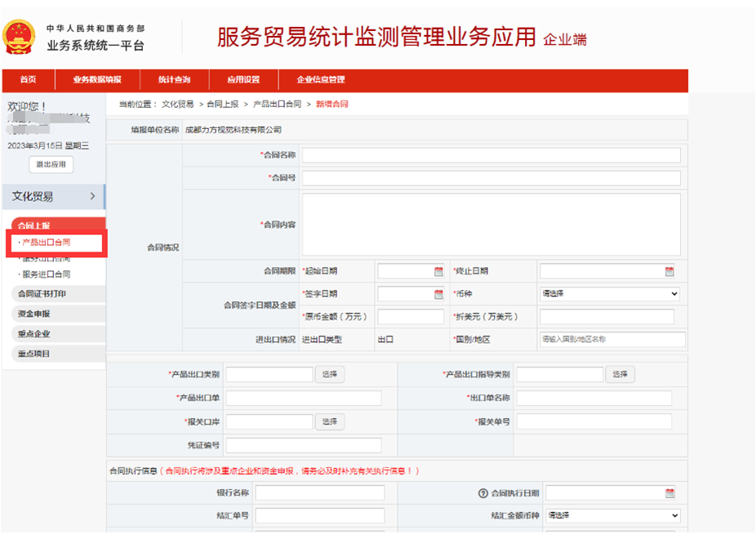
Task: Select 服务进口合同 in the sidebar
Action: pos(46,274)
